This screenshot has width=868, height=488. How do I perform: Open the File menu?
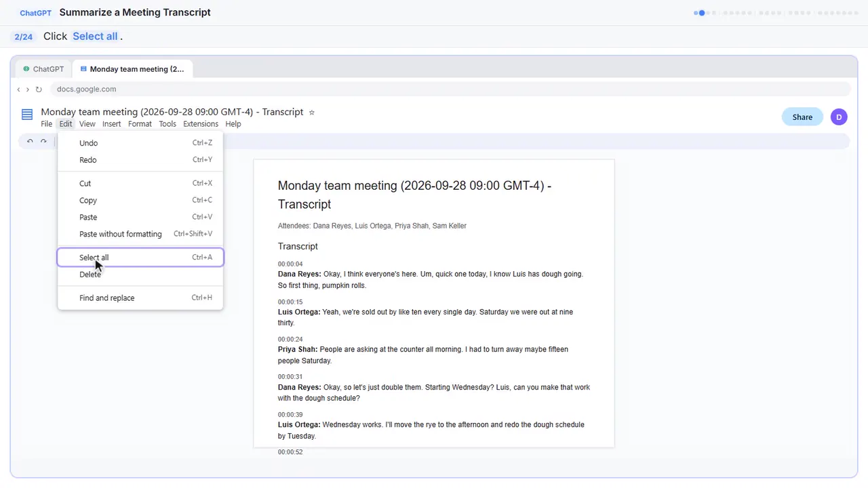46,124
